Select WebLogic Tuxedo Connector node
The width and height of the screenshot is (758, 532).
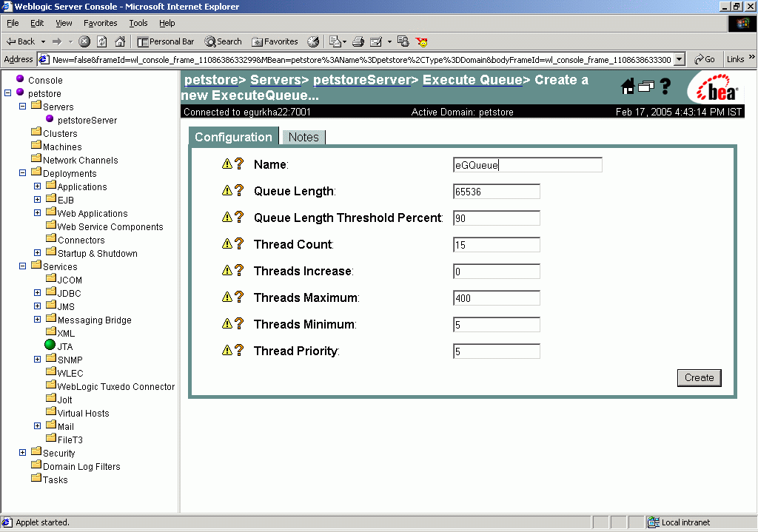(116, 386)
